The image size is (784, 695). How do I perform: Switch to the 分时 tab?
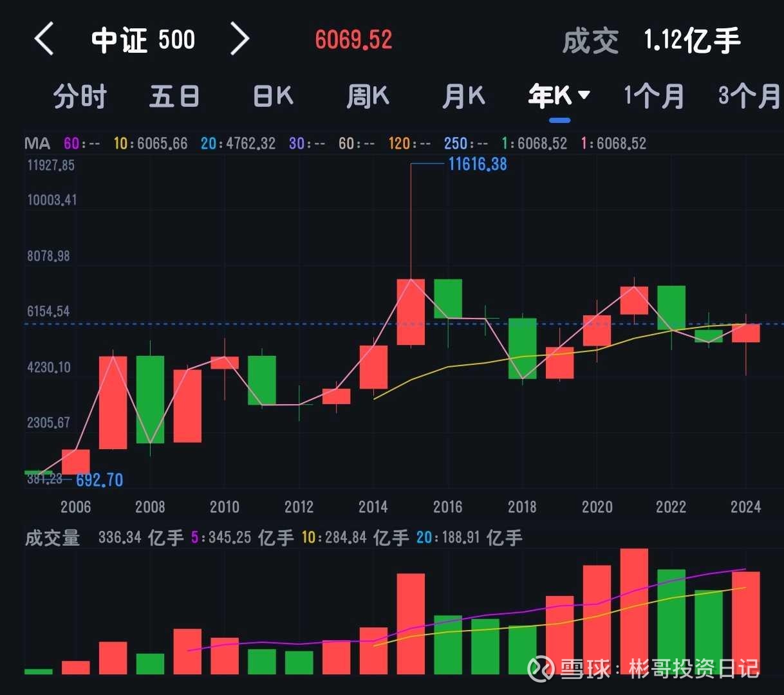point(80,97)
